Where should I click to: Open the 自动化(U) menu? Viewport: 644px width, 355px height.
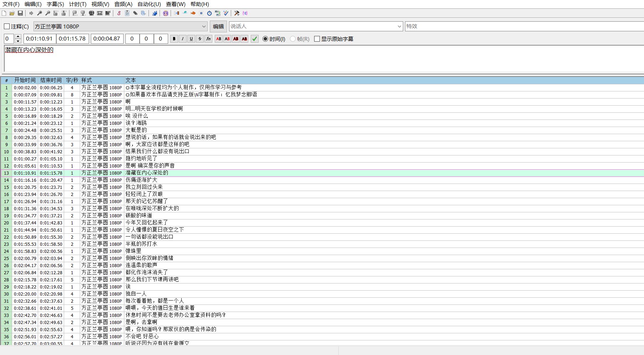point(149,4)
